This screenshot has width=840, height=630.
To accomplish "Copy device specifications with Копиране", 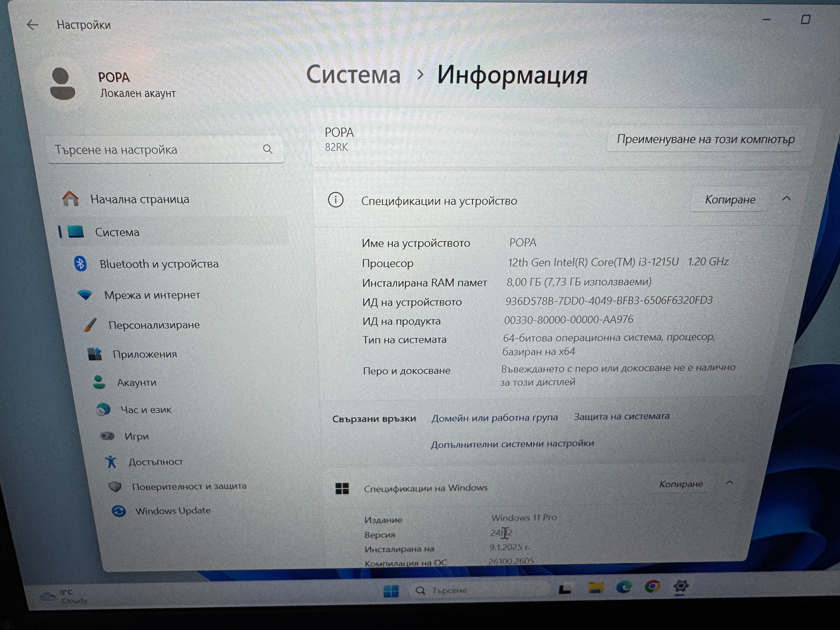I will click(730, 200).
